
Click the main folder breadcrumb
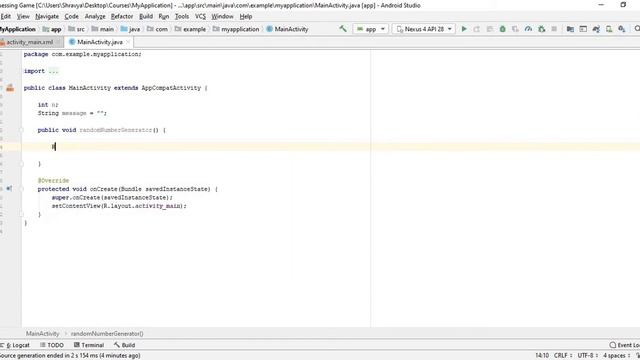(x=103, y=29)
